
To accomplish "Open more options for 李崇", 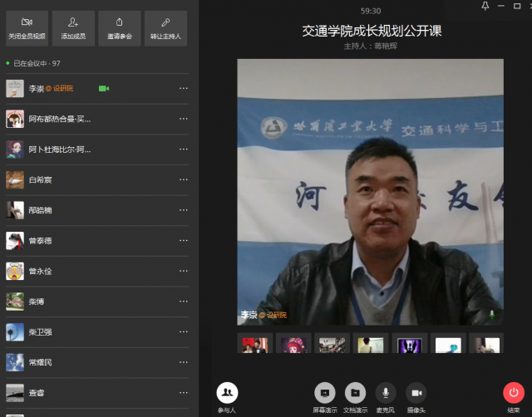I will [184, 89].
